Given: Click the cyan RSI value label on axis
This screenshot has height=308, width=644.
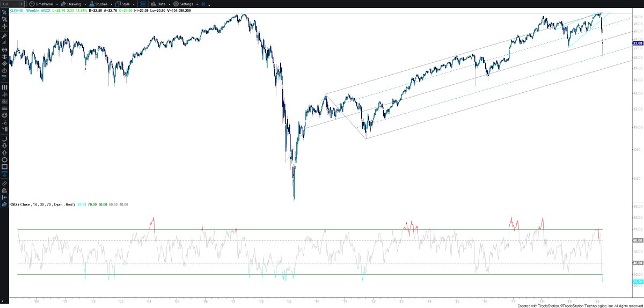Looking at the screenshot, I should click(638, 282).
